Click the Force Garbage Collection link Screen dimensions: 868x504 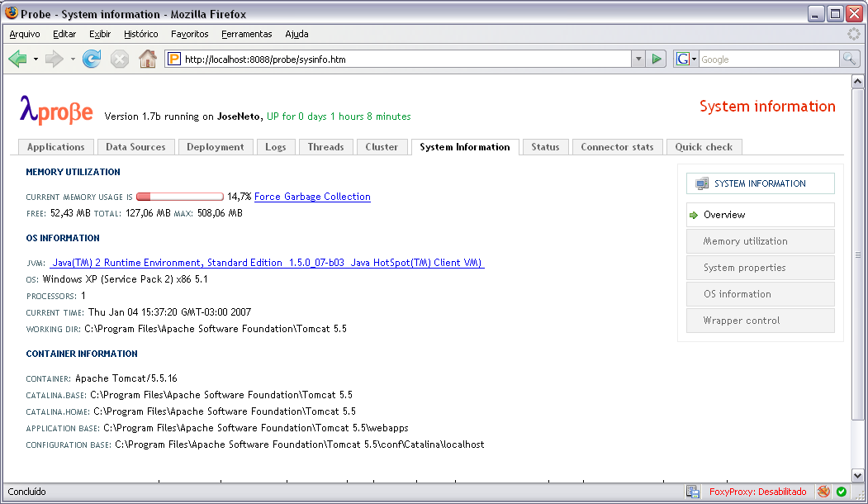point(312,197)
